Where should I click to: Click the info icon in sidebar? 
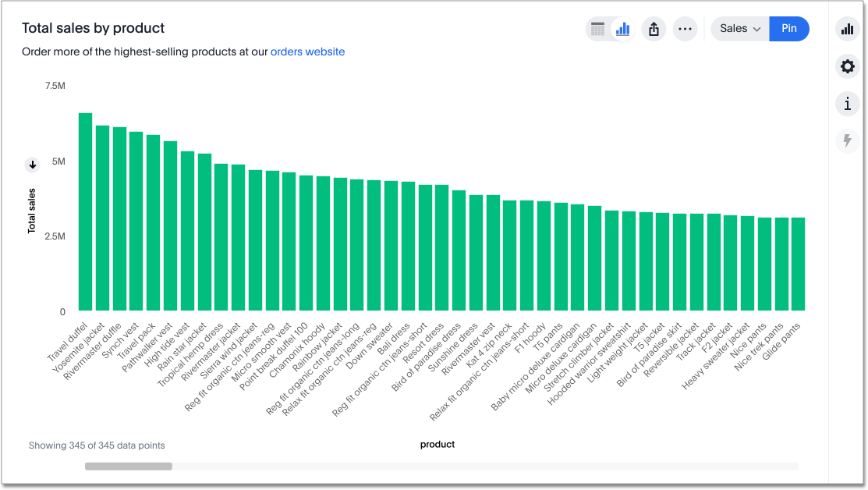coord(847,103)
